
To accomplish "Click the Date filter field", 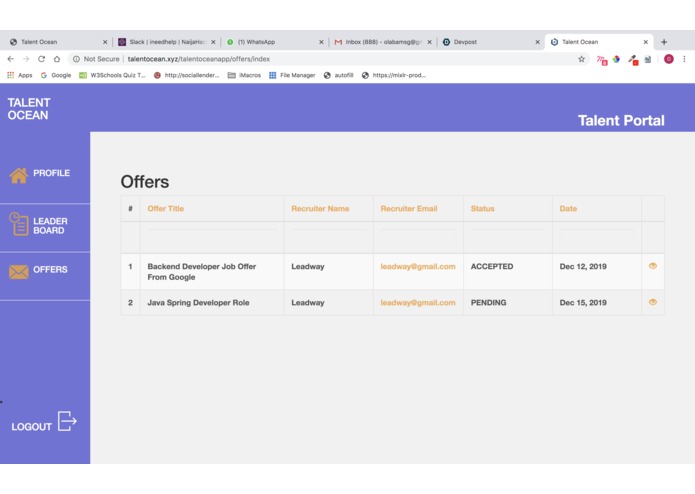I will point(597,237).
